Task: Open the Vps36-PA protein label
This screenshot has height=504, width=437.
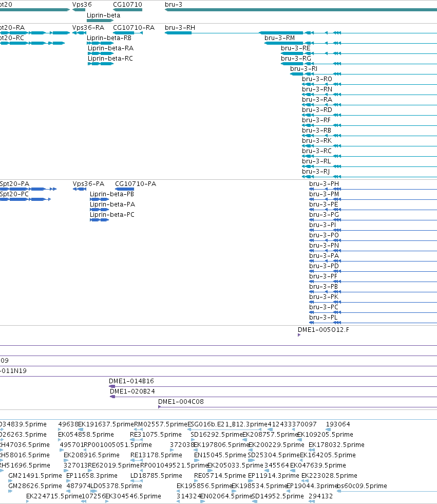Action: (x=89, y=184)
